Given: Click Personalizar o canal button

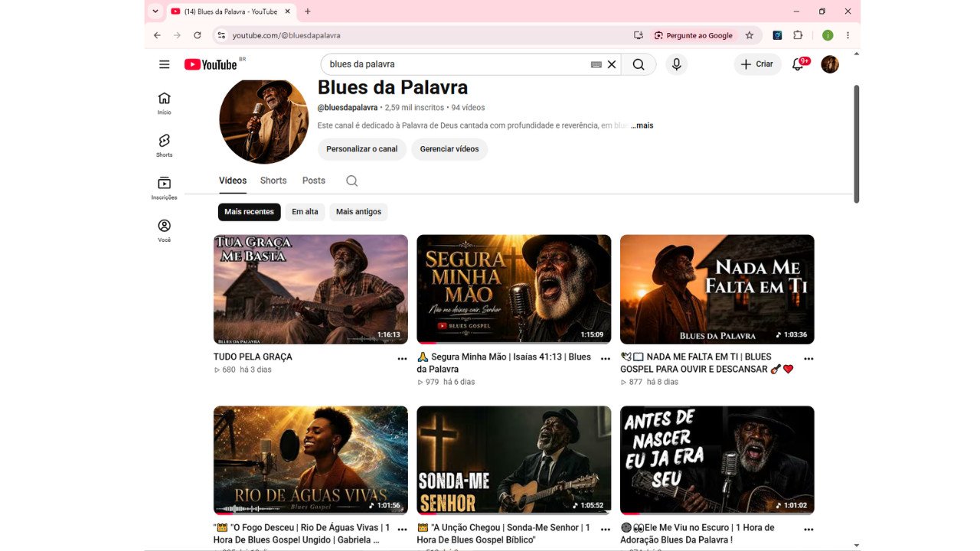Looking at the screenshot, I should coord(362,149).
